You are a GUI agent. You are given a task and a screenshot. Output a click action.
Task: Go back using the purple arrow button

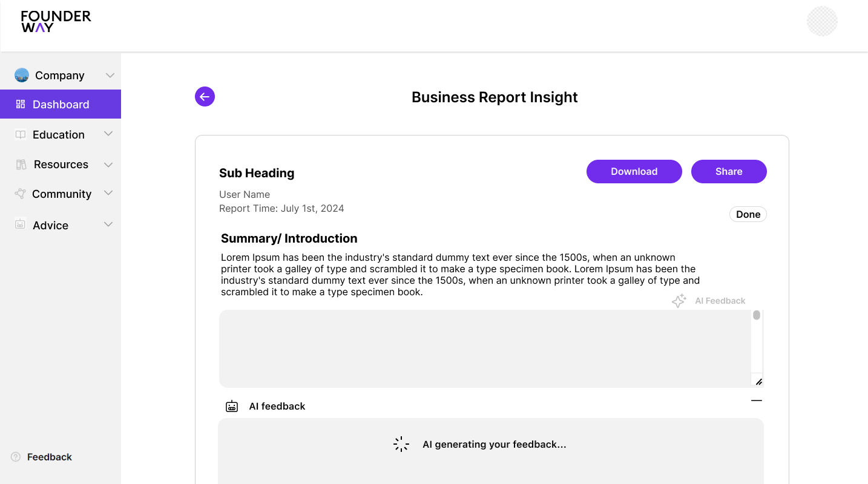205,96
